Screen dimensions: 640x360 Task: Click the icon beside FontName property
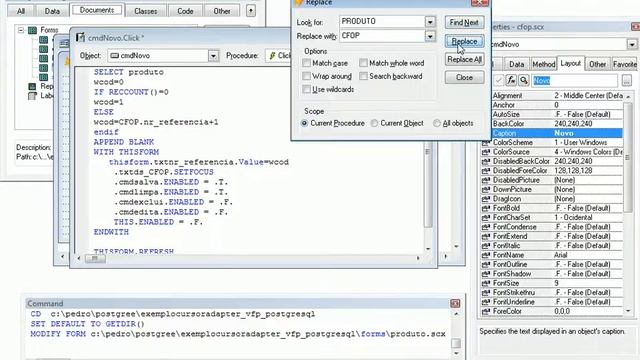coord(486,255)
